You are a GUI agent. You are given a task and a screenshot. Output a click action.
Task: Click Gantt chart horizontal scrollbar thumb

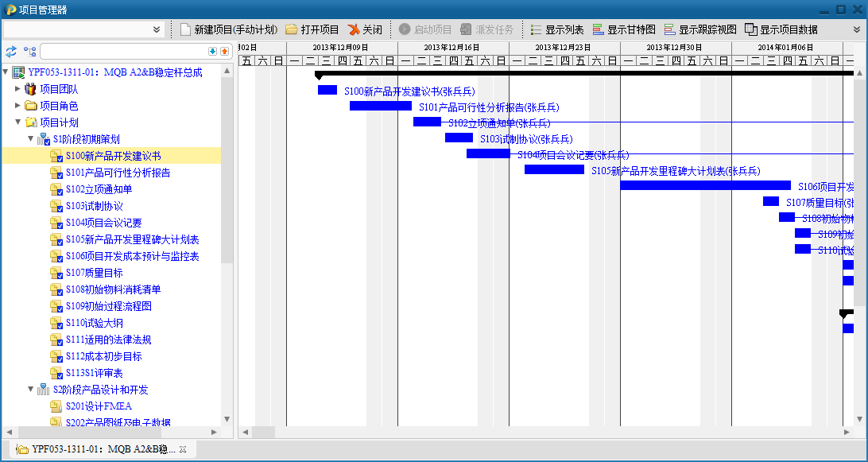[263, 432]
